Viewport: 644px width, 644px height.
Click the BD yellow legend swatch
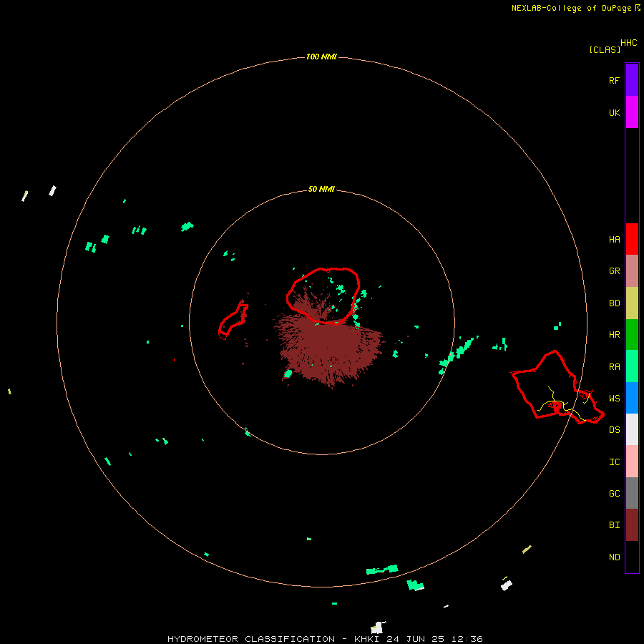632,303
